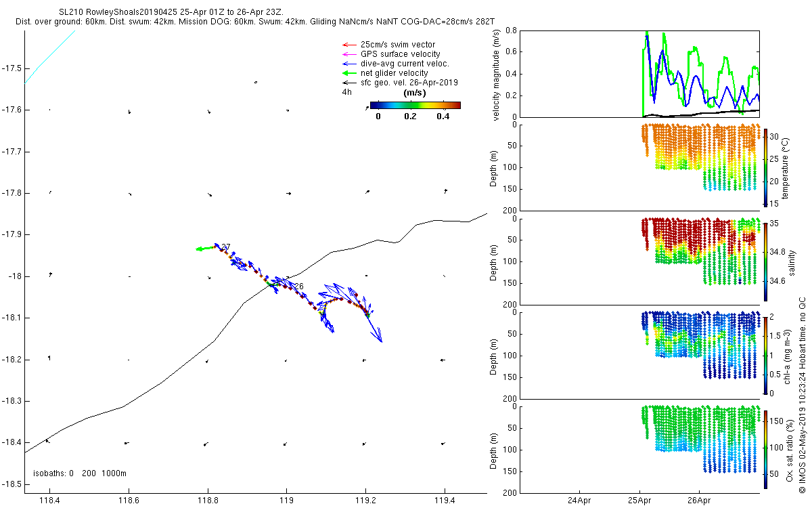Screen dimensions: 812x508
Task: Click the '(m/s)' colorbar title
Action: (414, 92)
